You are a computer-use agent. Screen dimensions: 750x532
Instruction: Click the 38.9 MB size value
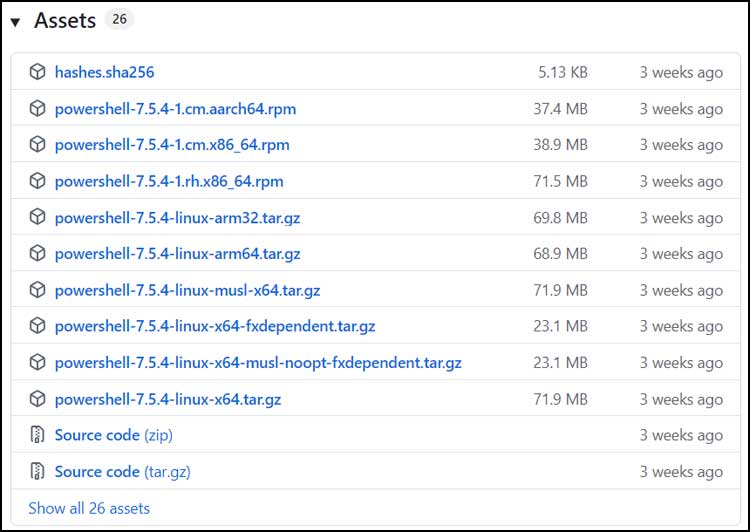pos(561,144)
